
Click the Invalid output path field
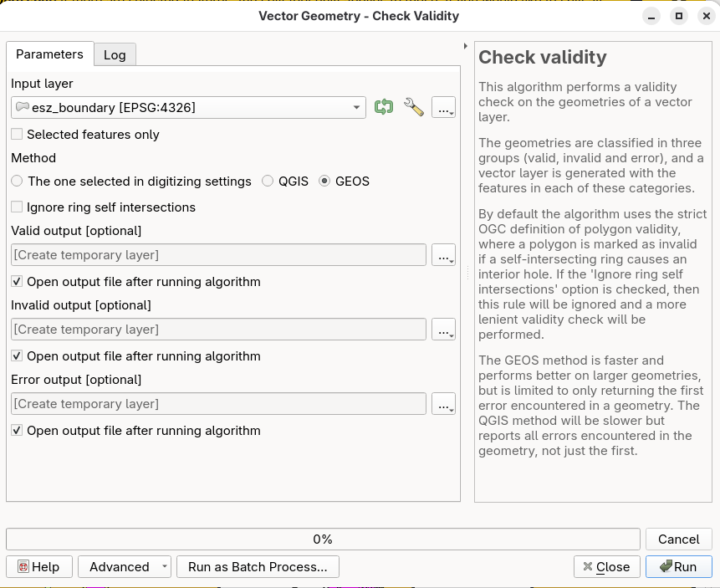click(x=219, y=330)
